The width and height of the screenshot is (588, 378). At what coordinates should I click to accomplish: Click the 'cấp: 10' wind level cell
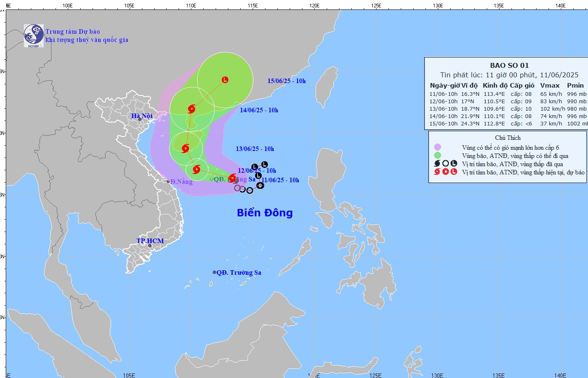point(521,109)
